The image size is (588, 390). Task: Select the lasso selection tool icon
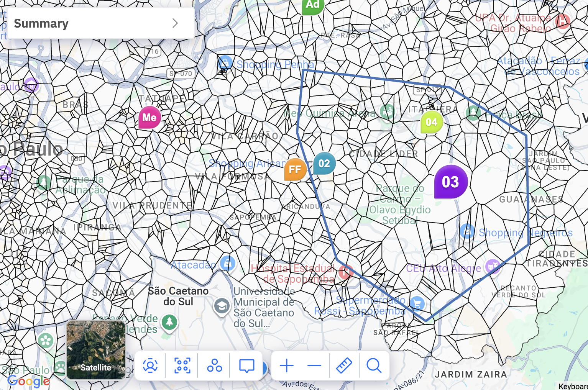pyautogui.click(x=182, y=365)
